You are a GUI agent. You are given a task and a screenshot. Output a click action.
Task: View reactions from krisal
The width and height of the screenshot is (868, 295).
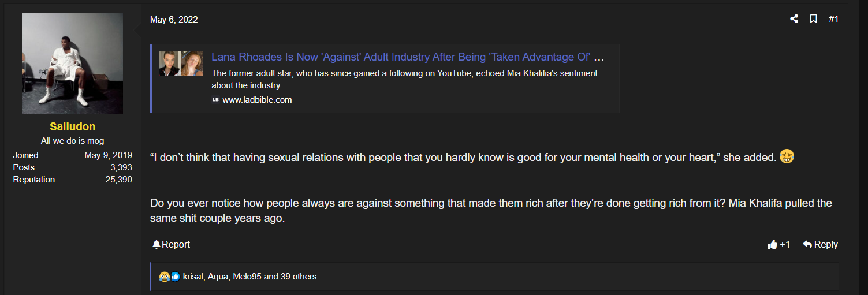click(193, 277)
